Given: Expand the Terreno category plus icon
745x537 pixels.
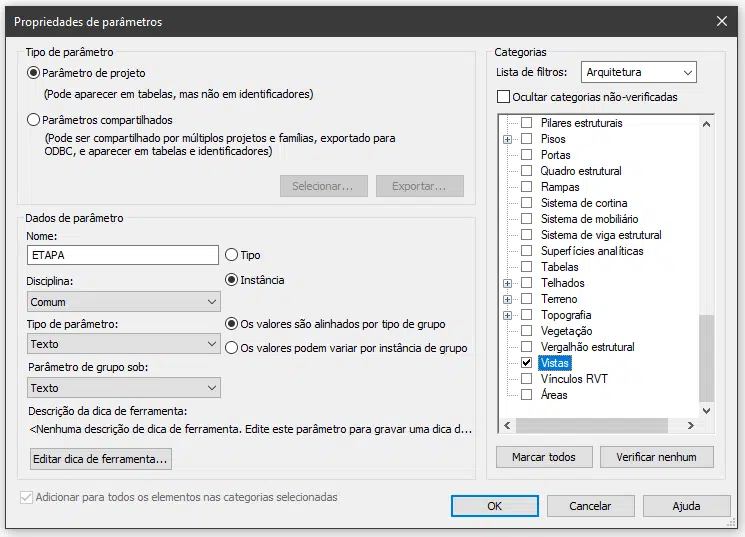Looking at the screenshot, I should [507, 299].
